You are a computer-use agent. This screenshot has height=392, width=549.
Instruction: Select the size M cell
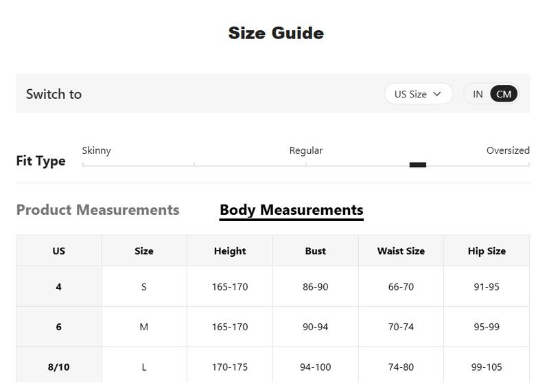pos(144,327)
